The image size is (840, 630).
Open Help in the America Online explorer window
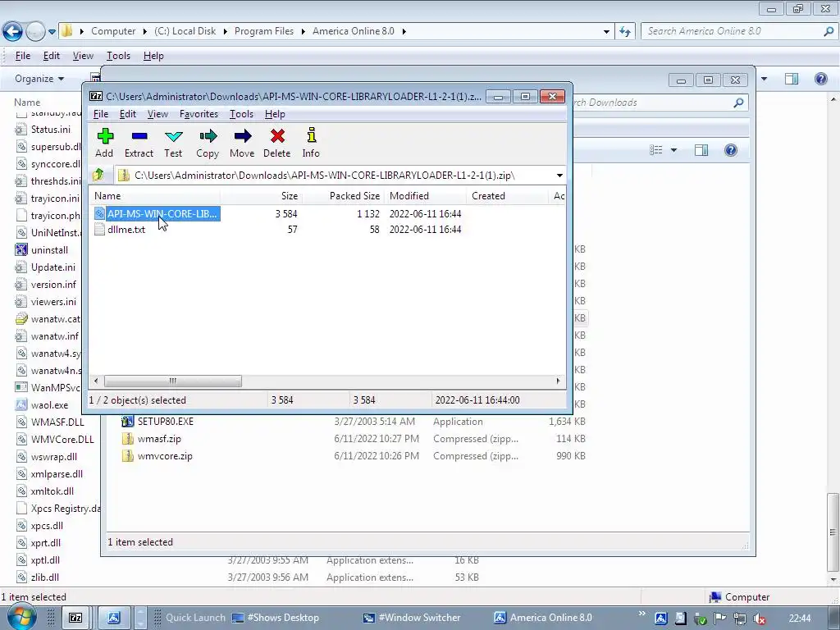point(820,79)
